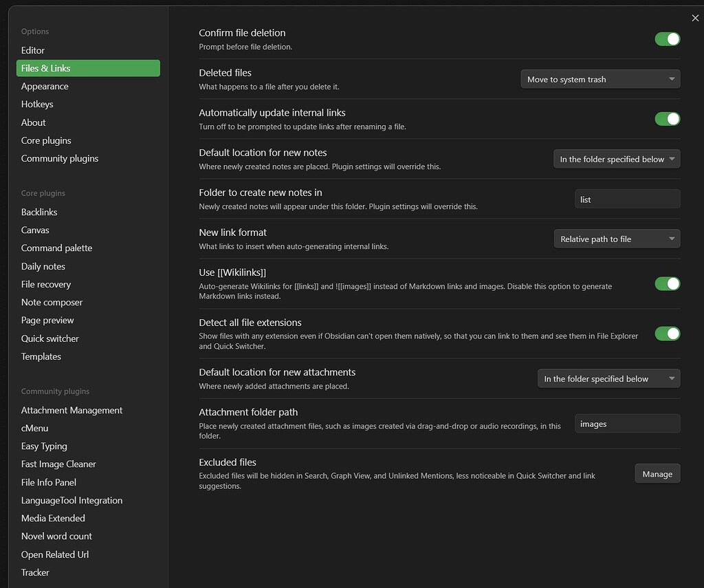Open Novel word count settings
The width and height of the screenshot is (704, 588).
(x=56, y=536)
